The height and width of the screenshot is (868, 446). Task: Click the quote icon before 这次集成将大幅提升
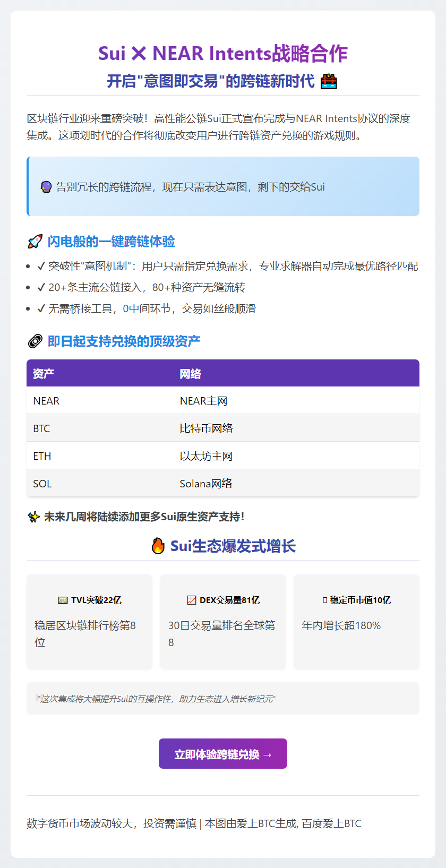[x=39, y=698]
